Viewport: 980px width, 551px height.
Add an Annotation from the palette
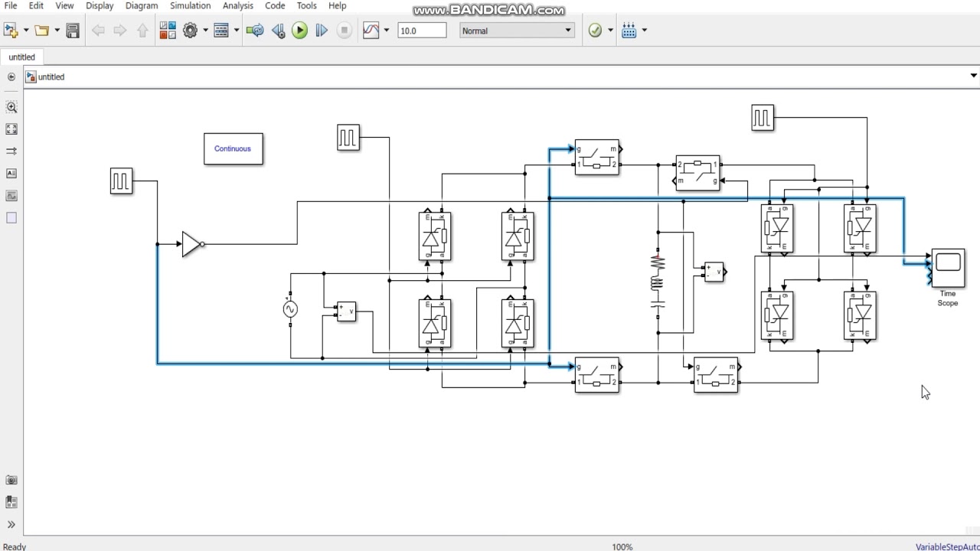click(11, 174)
